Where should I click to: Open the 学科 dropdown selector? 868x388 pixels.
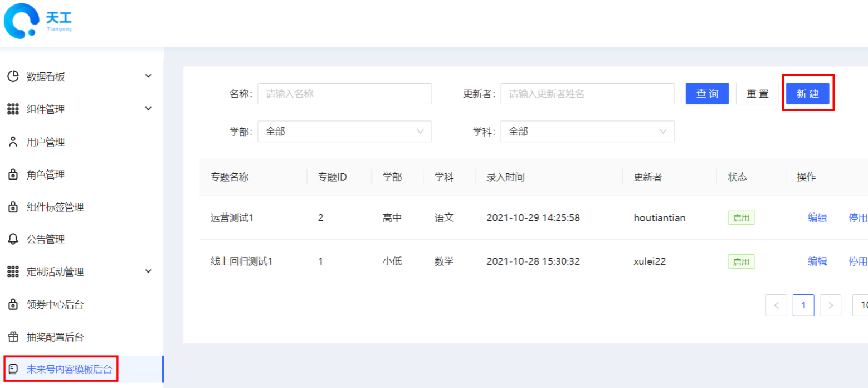point(587,132)
